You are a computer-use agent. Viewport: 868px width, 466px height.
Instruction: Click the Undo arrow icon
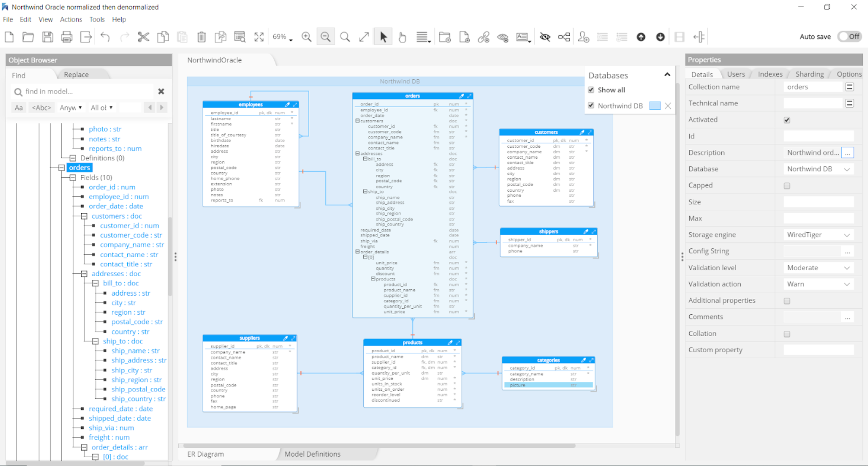click(105, 37)
